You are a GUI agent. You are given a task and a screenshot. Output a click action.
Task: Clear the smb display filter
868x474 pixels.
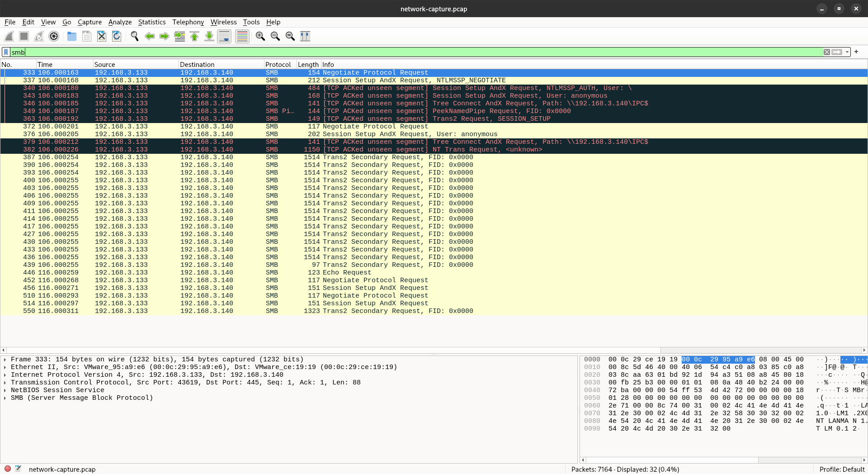pyautogui.click(x=826, y=52)
